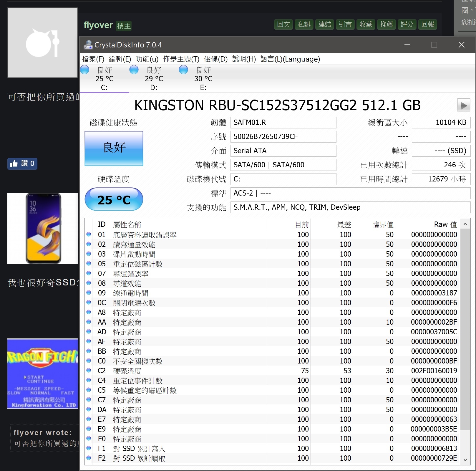
Task: Click the status dot for attribute 05
Action: pyautogui.click(x=89, y=264)
